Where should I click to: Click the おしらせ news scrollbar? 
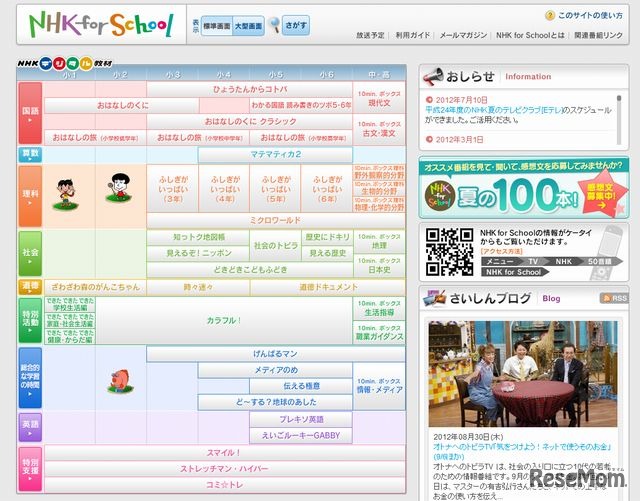click(622, 121)
